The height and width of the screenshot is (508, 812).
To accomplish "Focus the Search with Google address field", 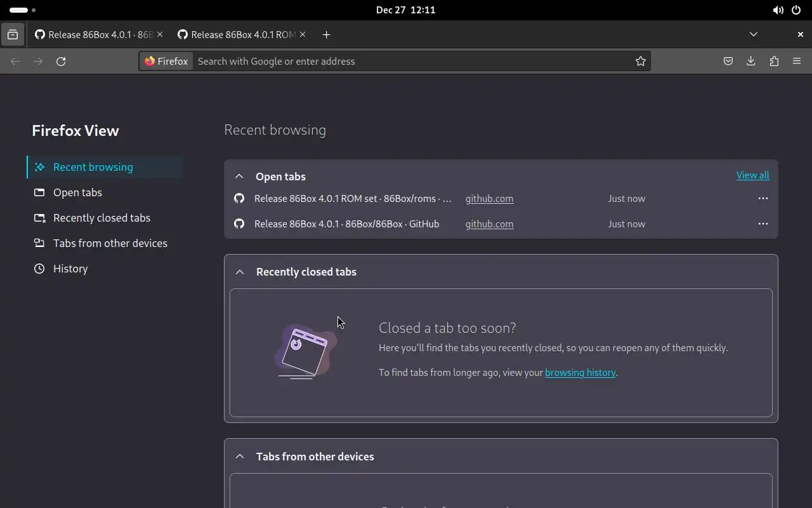I will pos(412,62).
